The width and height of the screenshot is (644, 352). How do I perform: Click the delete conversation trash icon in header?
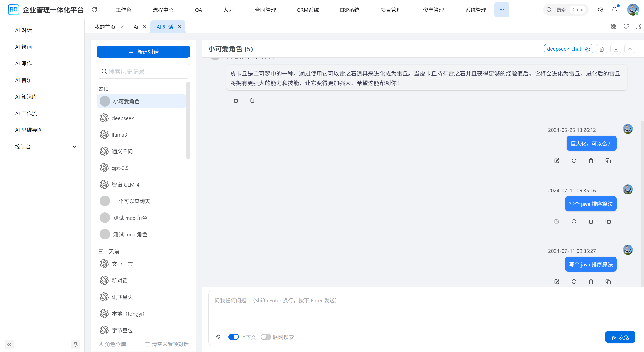click(x=602, y=49)
